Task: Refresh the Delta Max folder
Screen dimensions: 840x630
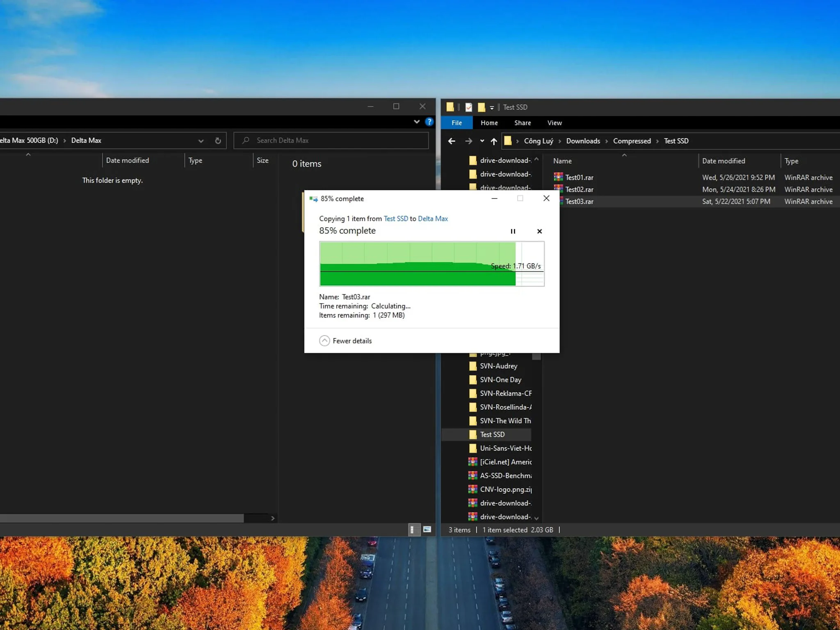Action: pos(218,141)
